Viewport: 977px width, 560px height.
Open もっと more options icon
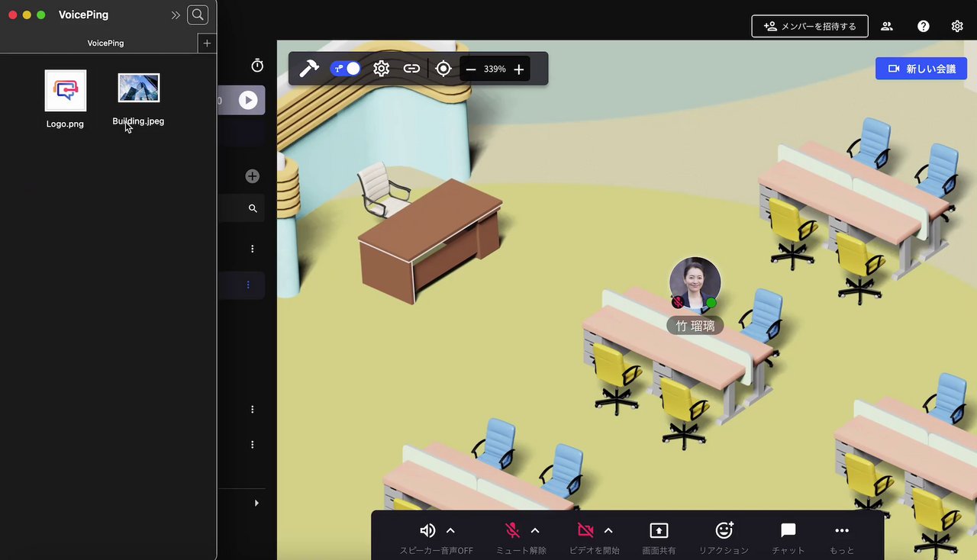[842, 530]
